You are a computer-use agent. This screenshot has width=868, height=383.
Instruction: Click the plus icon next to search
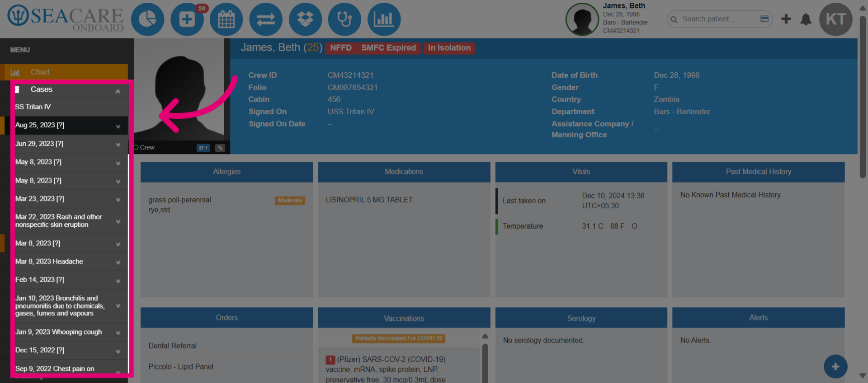(x=786, y=19)
